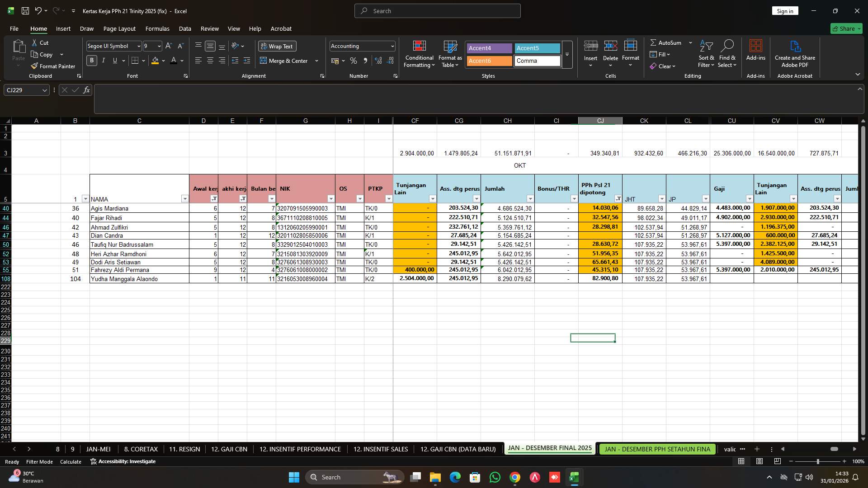Select the Format as Table tool
Viewport: 868px width, 488px height.
[x=449, y=54]
